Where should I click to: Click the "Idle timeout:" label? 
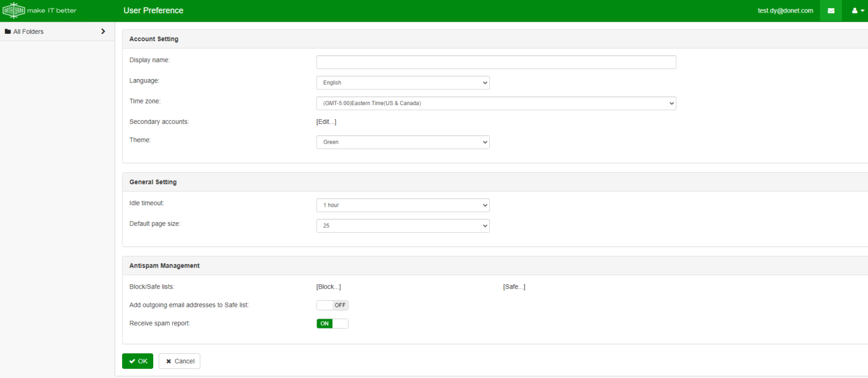pyautogui.click(x=147, y=203)
